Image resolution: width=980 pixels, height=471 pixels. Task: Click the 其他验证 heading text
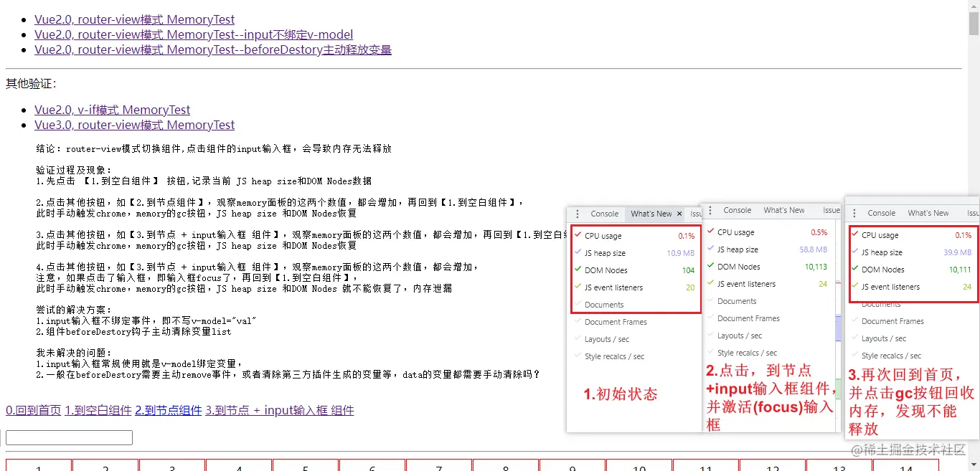(x=31, y=84)
